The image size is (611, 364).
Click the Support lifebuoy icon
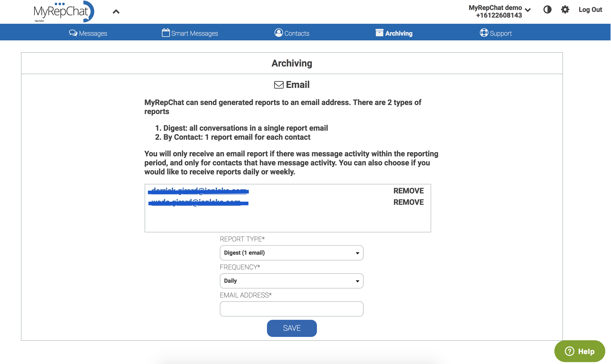click(484, 33)
